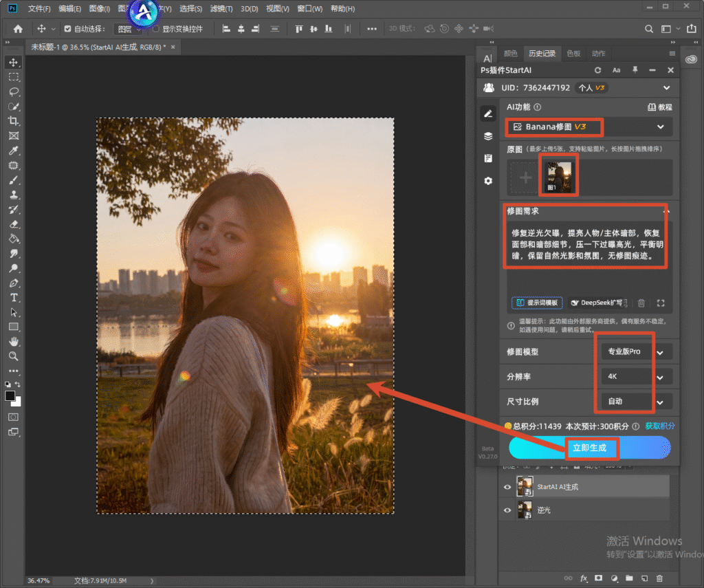
Task: Select the Eraser tool
Action: pos(14,224)
